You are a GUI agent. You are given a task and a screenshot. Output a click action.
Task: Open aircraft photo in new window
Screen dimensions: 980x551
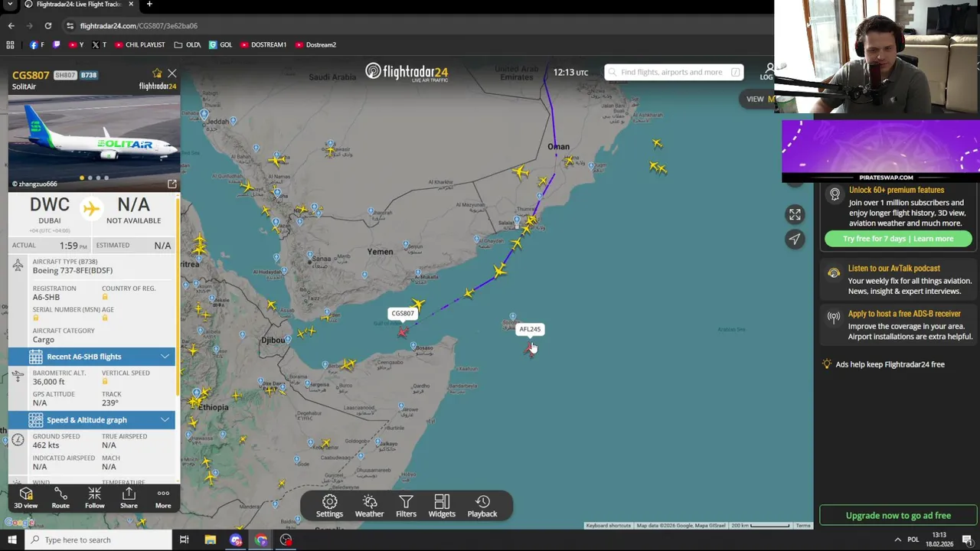point(171,184)
